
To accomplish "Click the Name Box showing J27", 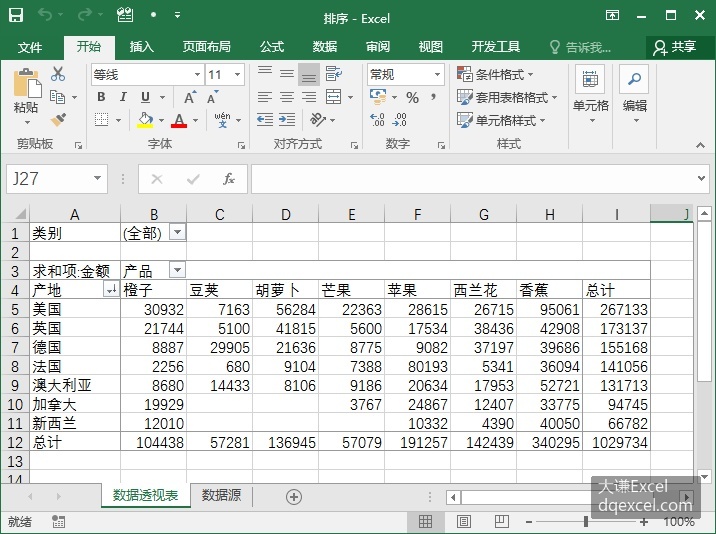I will tap(57, 179).
